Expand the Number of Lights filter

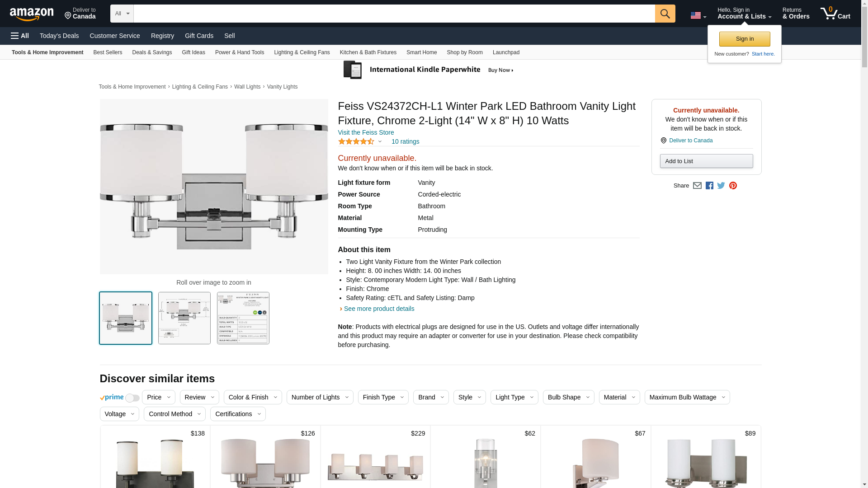(x=320, y=397)
